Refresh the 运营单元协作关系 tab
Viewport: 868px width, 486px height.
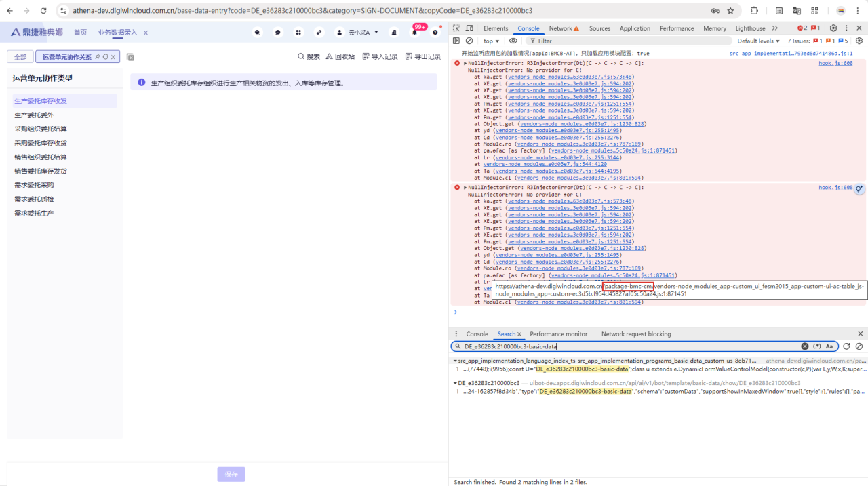click(106, 57)
